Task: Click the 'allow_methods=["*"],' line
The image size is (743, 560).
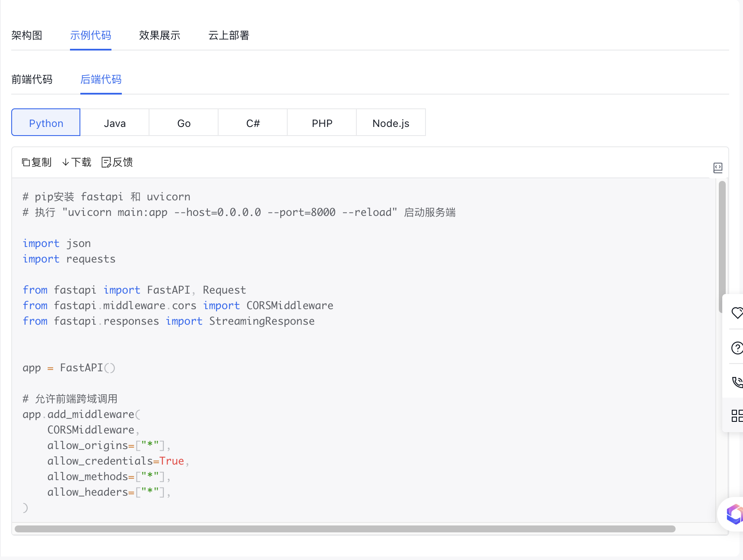Action: coord(109,477)
